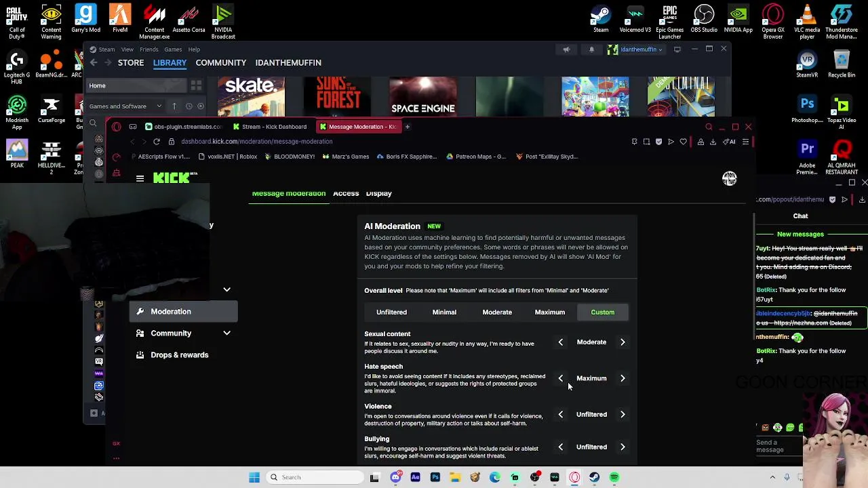Screen dimensions: 868x488
Task: Click the Steam announcements megaphone icon
Action: [566, 49]
